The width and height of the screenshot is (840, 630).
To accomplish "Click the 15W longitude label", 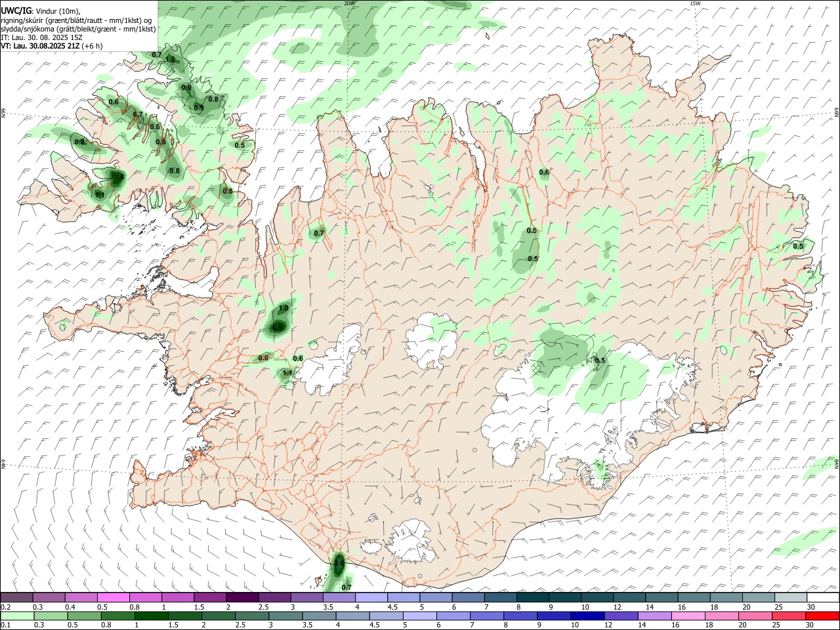I will [x=695, y=3].
